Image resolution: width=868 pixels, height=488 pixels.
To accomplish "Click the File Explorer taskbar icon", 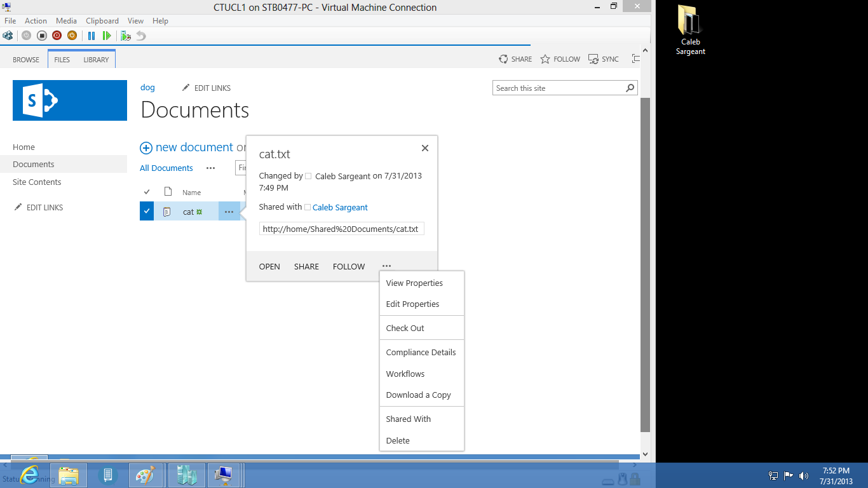I will coord(69,475).
